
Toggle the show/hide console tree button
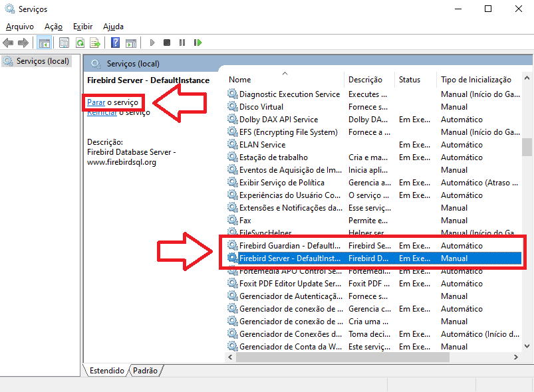[x=44, y=43]
